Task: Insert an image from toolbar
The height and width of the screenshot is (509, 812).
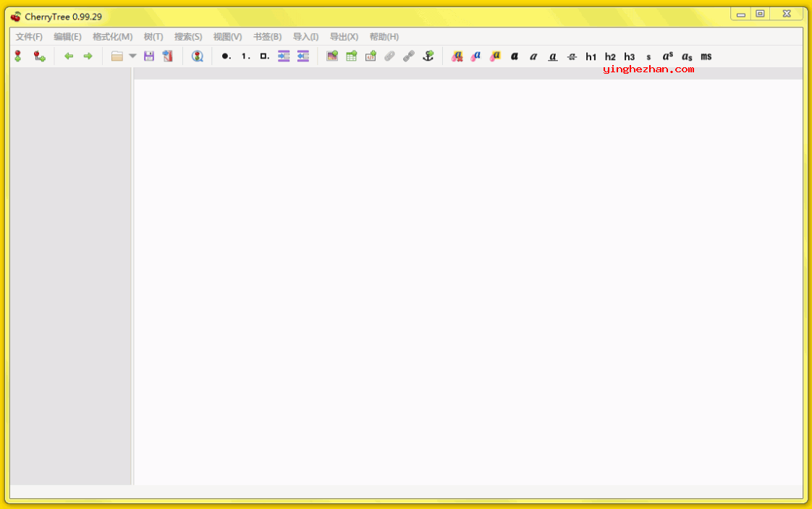Action: (332, 56)
